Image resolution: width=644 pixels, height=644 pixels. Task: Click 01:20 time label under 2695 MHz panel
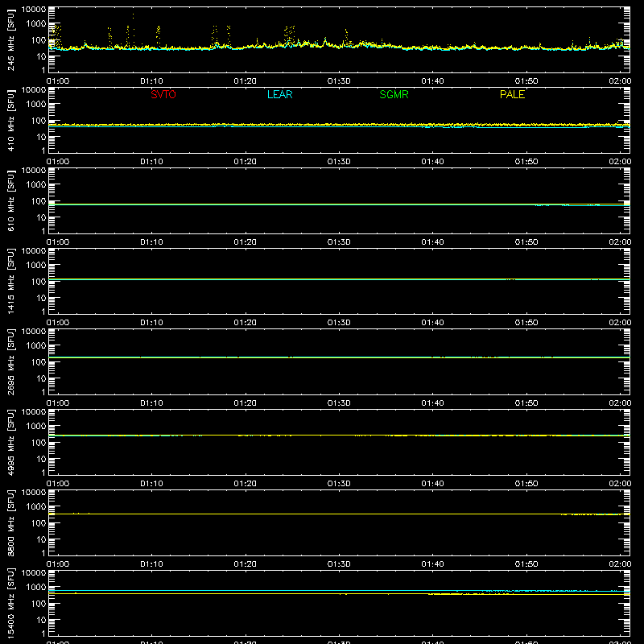pyautogui.click(x=246, y=403)
